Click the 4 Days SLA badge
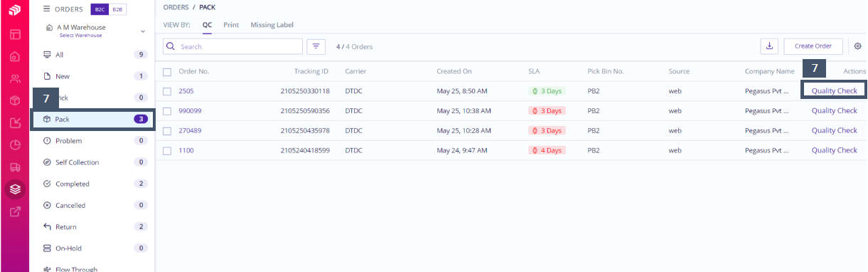 coord(547,151)
